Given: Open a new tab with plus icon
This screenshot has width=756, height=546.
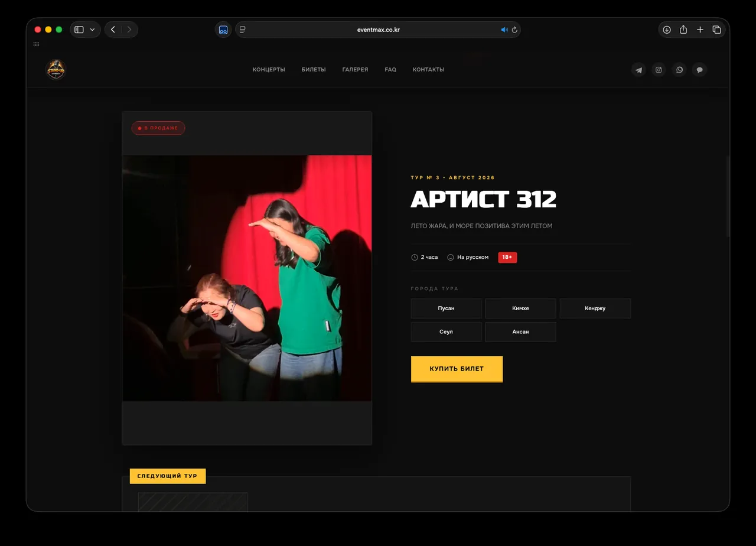Looking at the screenshot, I should (700, 30).
